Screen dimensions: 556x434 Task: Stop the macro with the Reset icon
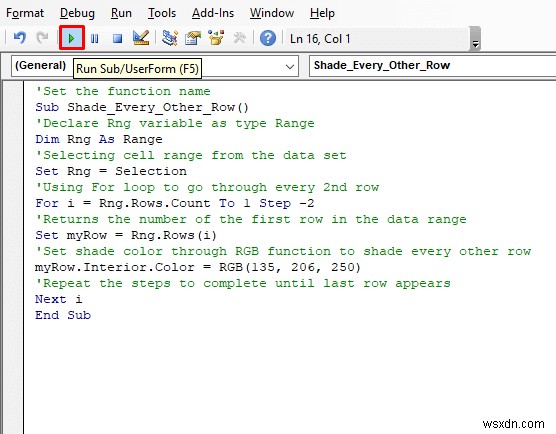(x=117, y=38)
